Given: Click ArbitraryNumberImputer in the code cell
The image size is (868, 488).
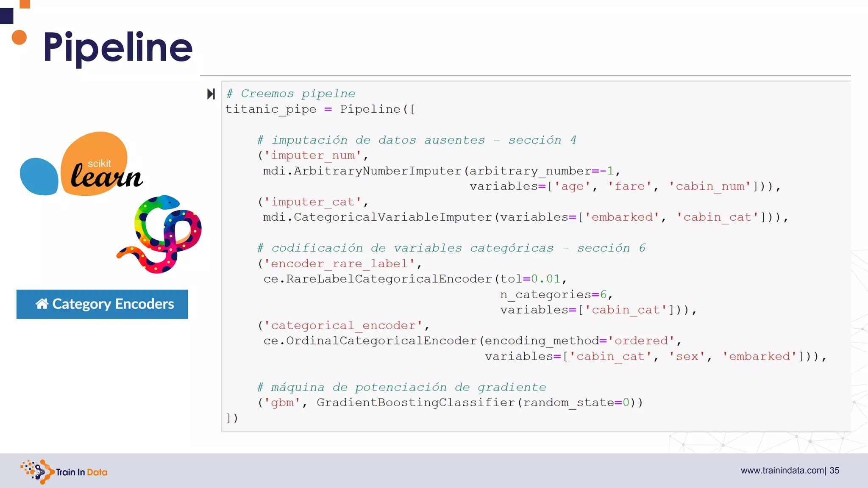Looking at the screenshot, I should click(x=377, y=171).
